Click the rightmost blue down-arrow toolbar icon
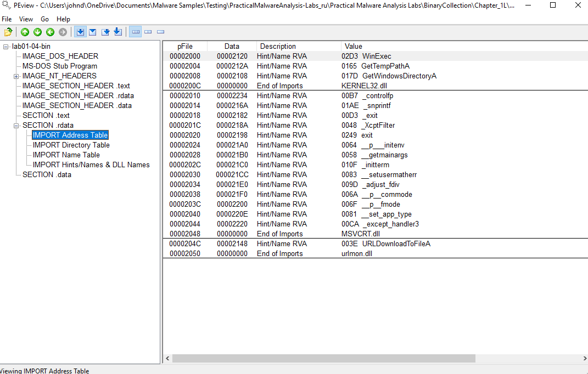Screen dimensions: 588x374 pyautogui.click(x=117, y=32)
